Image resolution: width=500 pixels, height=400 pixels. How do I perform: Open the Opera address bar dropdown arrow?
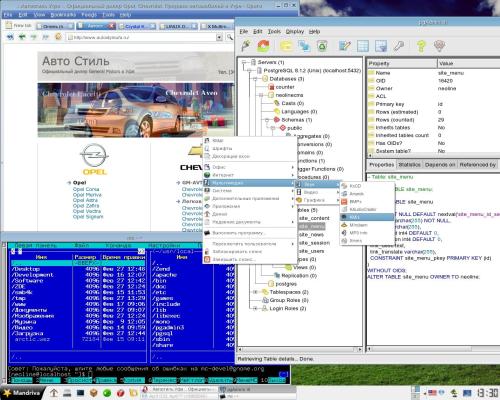click(x=219, y=37)
